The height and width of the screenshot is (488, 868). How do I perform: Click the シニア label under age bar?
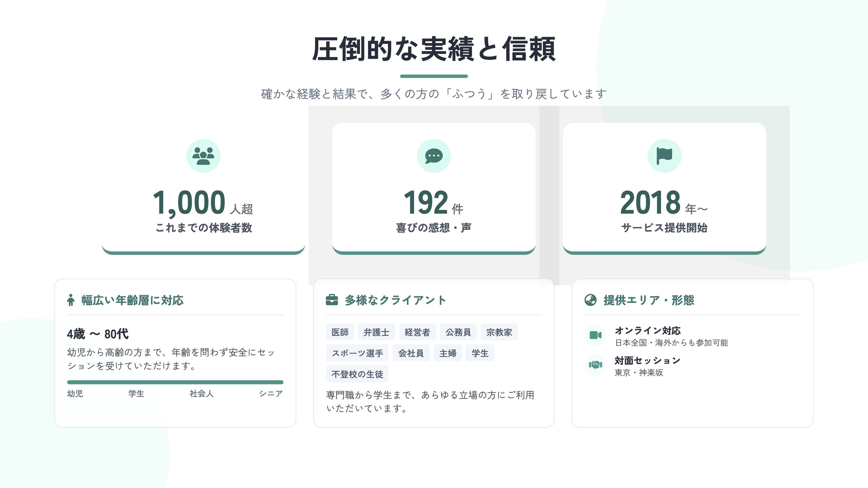tap(271, 394)
